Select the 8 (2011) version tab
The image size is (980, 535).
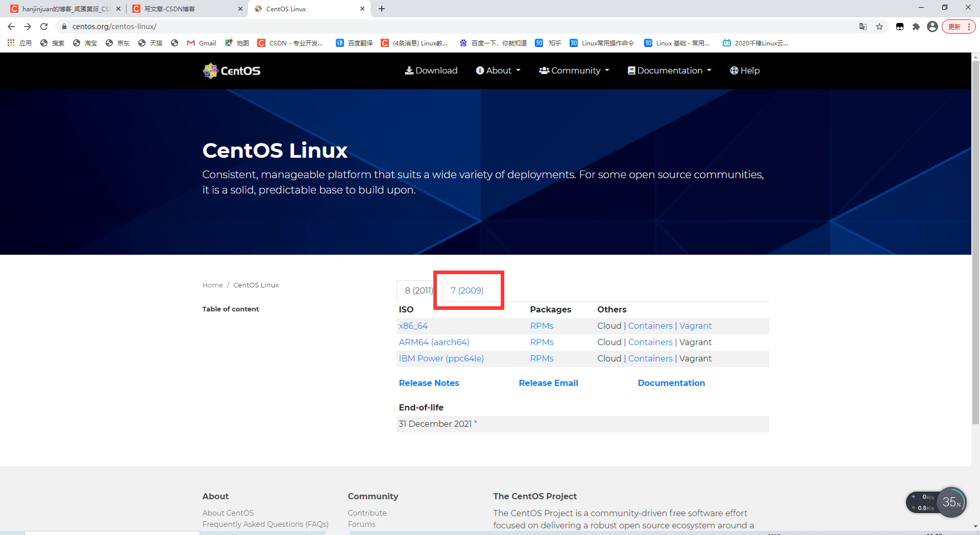(x=419, y=290)
